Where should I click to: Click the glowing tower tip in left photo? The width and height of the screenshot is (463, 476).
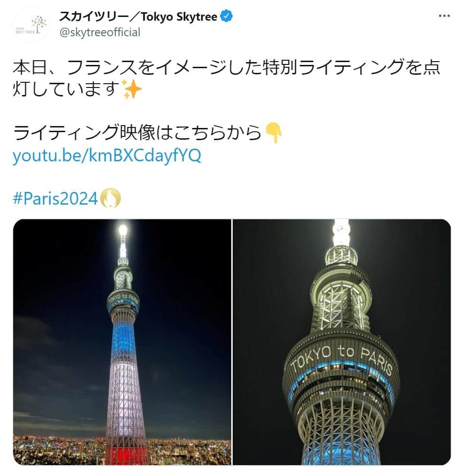[x=123, y=231]
